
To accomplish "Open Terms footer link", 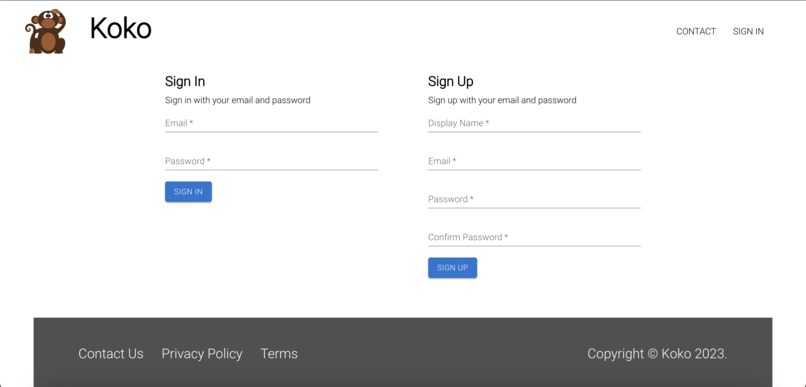I will (x=279, y=354).
